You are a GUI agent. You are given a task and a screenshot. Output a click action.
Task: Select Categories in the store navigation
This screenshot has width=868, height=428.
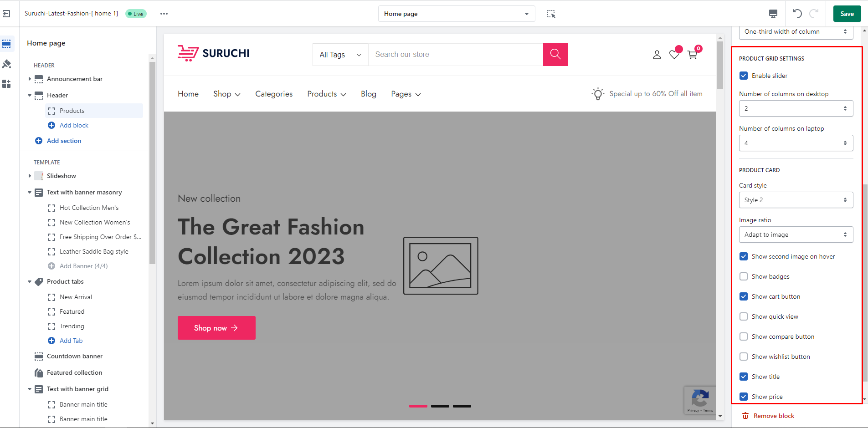tap(274, 94)
